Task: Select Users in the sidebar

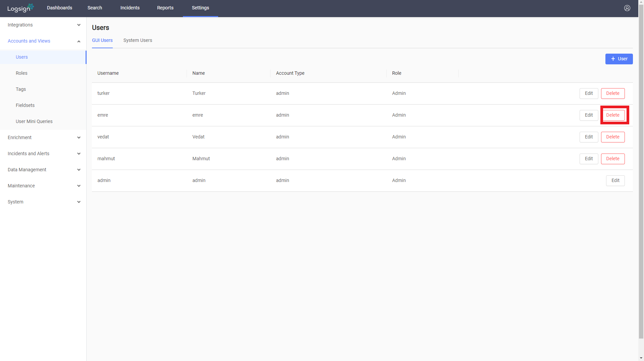Action: 43,57
